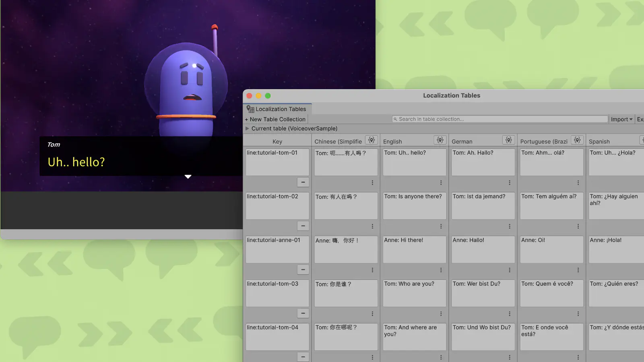Click the Key column header
The image size is (644, 362).
coord(277,142)
